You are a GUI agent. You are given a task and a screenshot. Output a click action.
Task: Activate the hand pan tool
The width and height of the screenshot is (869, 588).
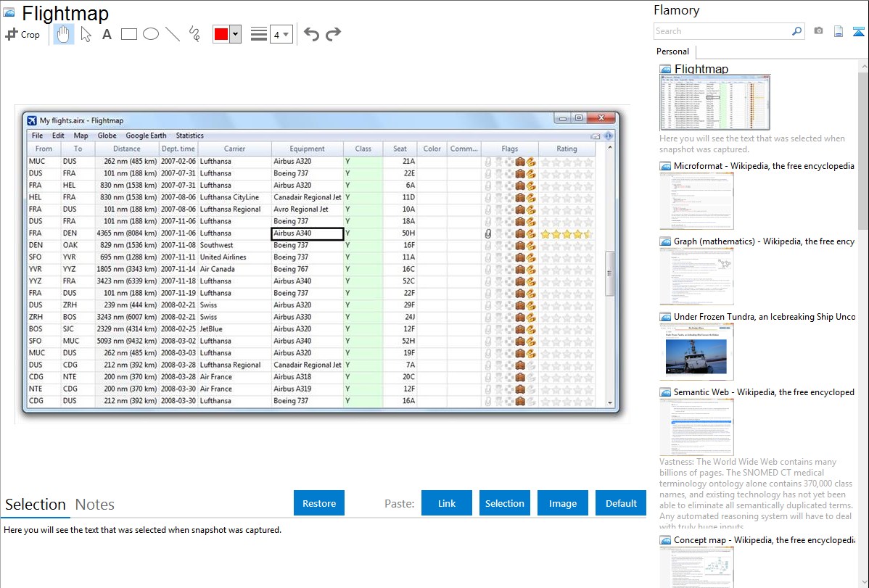[x=63, y=34]
